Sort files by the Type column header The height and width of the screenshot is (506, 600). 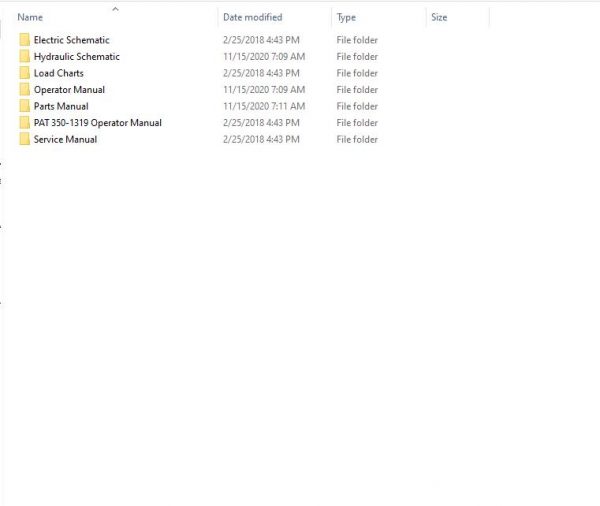pos(346,17)
